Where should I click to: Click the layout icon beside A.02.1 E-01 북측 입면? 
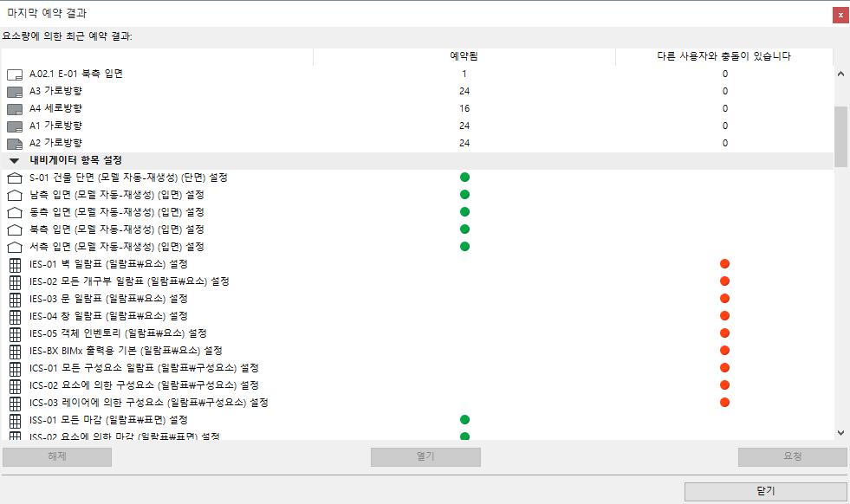point(13,74)
